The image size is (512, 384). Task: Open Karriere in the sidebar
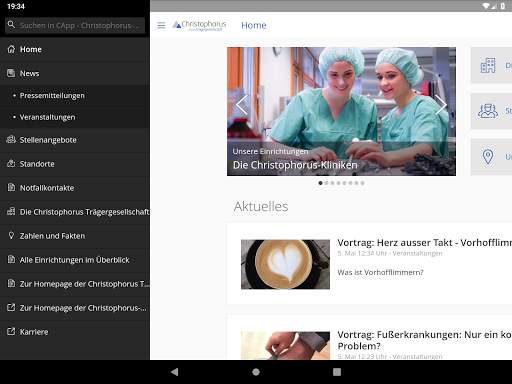[x=75, y=332]
